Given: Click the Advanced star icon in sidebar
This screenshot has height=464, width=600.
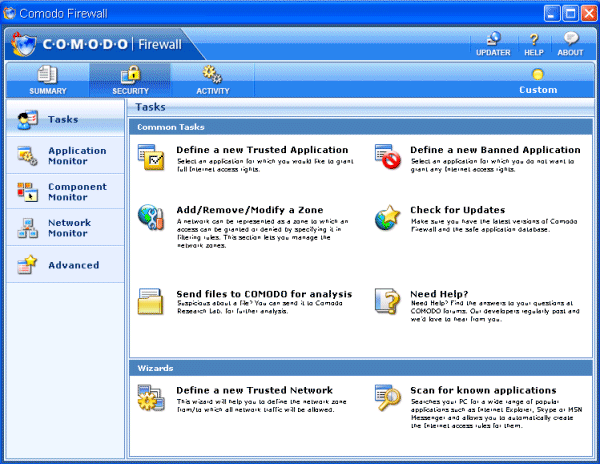Looking at the screenshot, I should point(28,265).
